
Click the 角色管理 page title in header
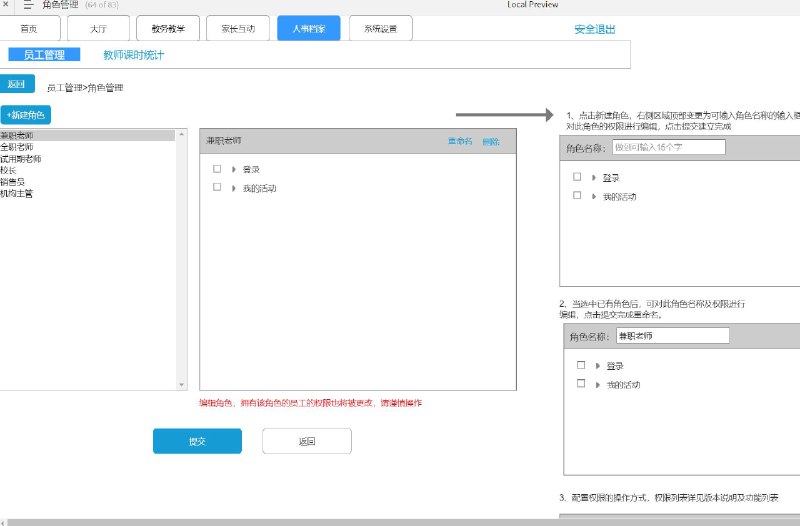(61, 5)
